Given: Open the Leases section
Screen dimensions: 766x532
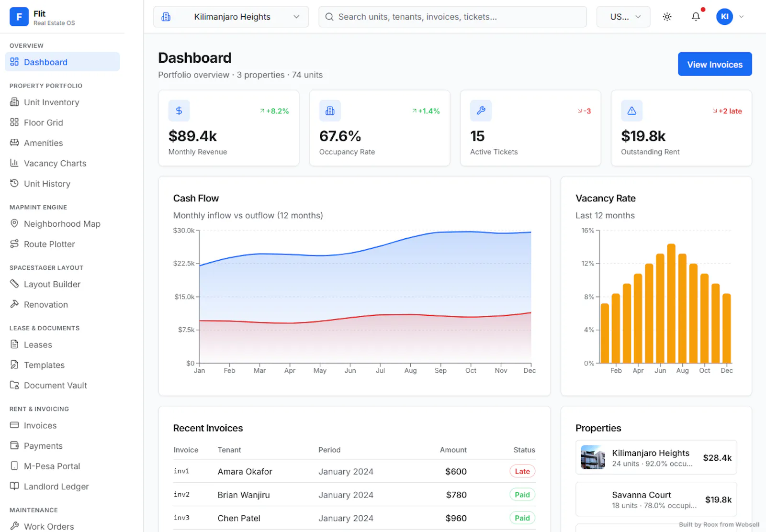Looking at the screenshot, I should tap(62, 344).
